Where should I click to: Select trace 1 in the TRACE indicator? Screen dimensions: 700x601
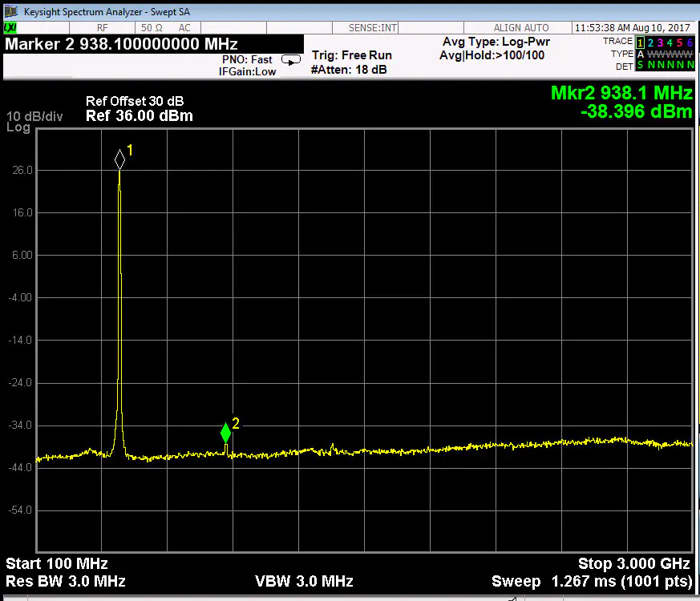click(x=641, y=42)
